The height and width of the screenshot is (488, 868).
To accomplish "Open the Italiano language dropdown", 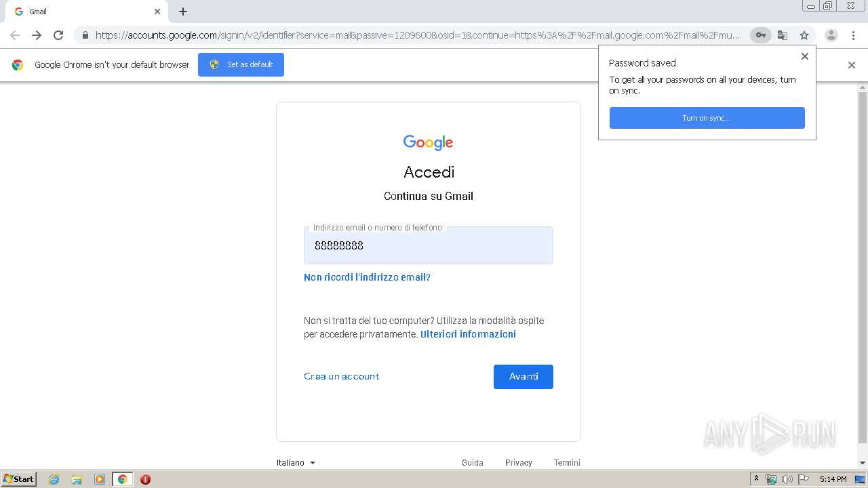I will pos(296,462).
